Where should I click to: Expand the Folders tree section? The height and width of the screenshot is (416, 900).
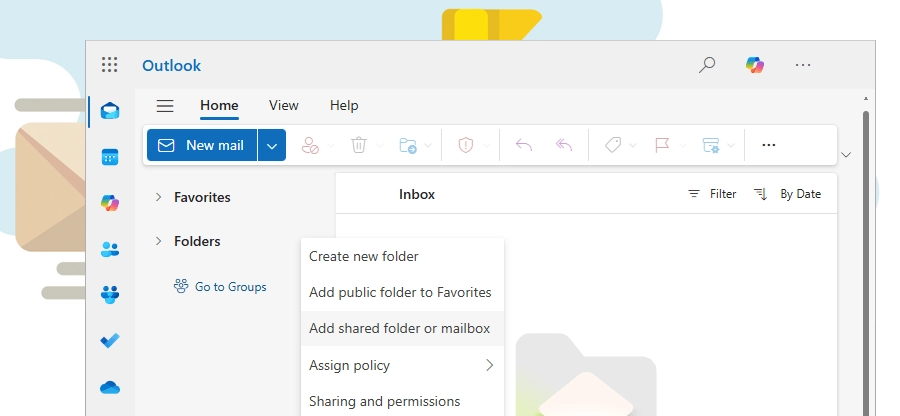click(x=158, y=241)
